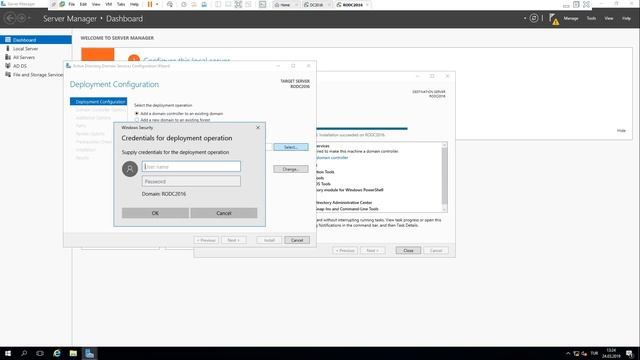
Task: Open VMware Tabs menu
Action: (x=121, y=4)
